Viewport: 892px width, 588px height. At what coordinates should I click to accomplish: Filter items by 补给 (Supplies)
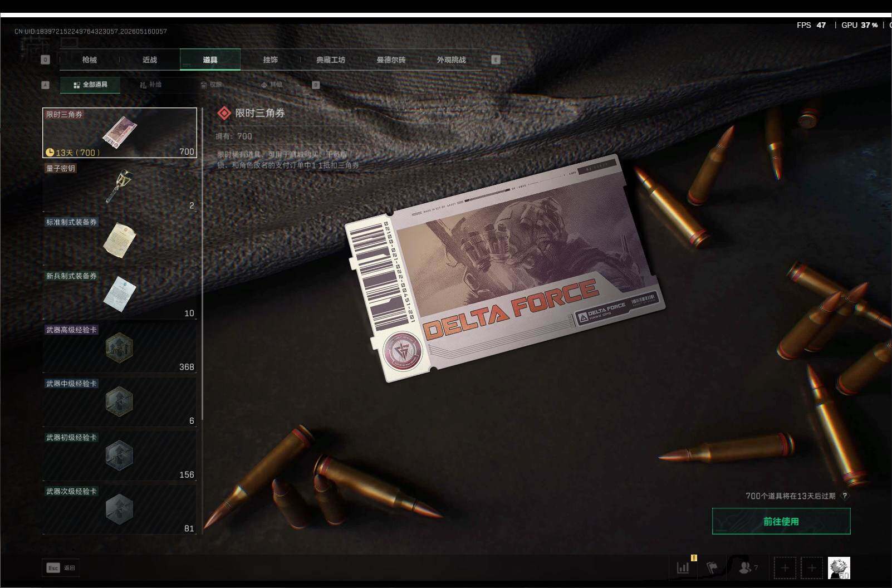[x=151, y=85]
